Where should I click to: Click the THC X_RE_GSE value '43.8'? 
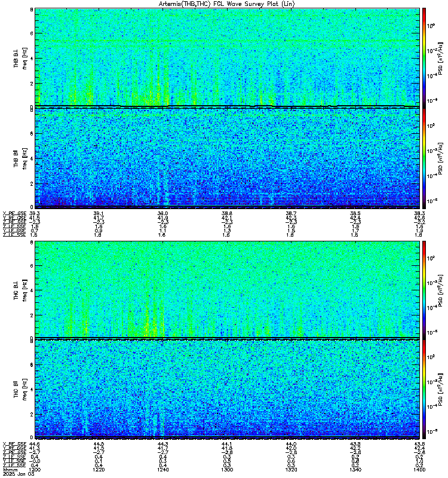[355, 444]
